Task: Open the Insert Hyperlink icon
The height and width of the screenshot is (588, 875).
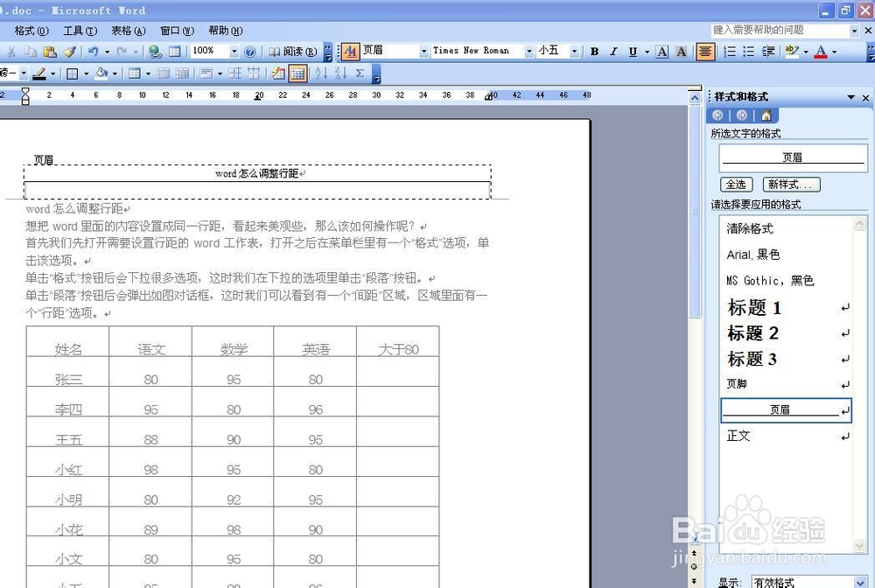Action: [x=156, y=52]
